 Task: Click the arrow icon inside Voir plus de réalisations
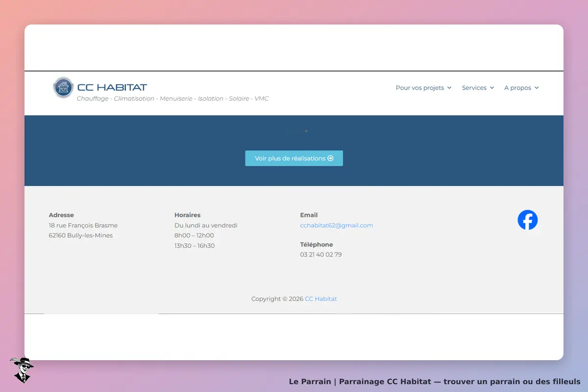point(330,158)
